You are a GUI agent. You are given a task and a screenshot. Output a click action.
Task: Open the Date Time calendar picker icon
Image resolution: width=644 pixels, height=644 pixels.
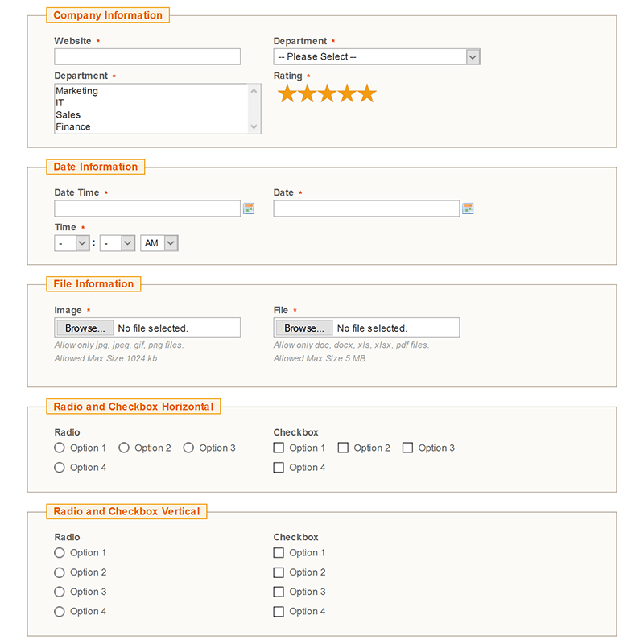tap(249, 208)
